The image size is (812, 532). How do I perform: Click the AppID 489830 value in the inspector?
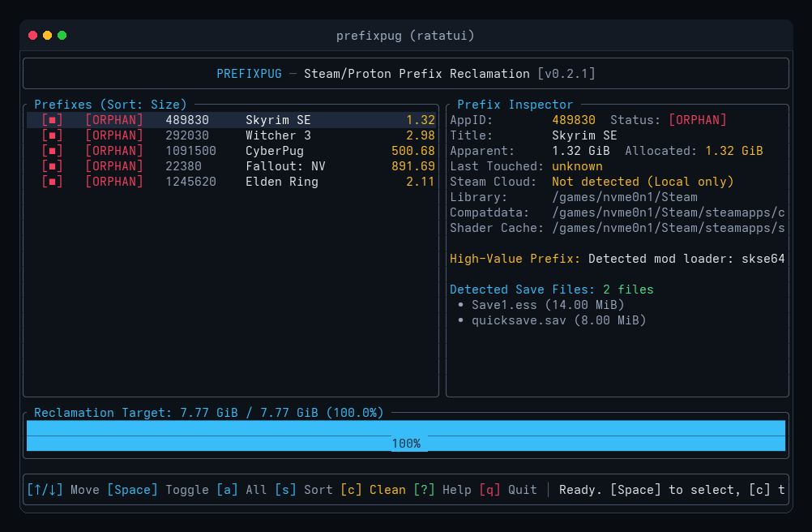pos(573,120)
